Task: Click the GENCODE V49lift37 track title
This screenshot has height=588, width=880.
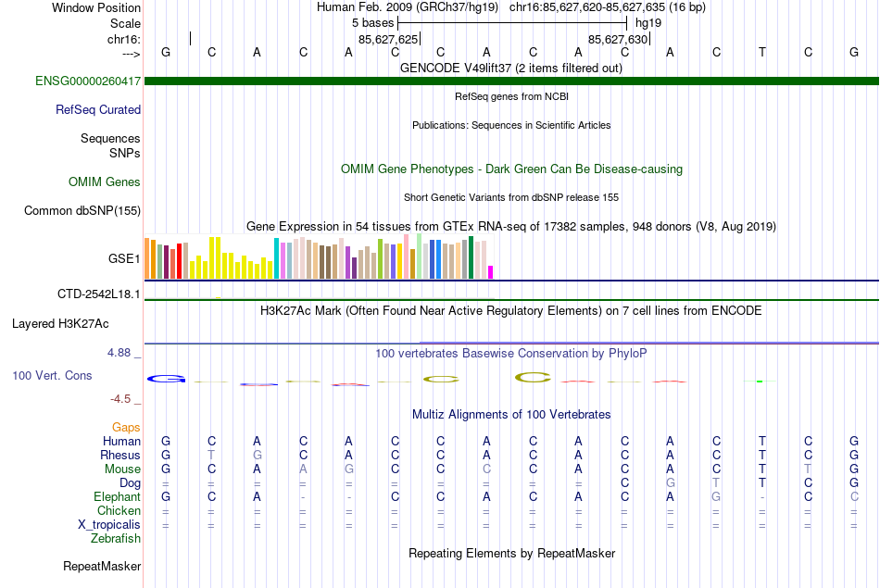Action: [x=510, y=68]
